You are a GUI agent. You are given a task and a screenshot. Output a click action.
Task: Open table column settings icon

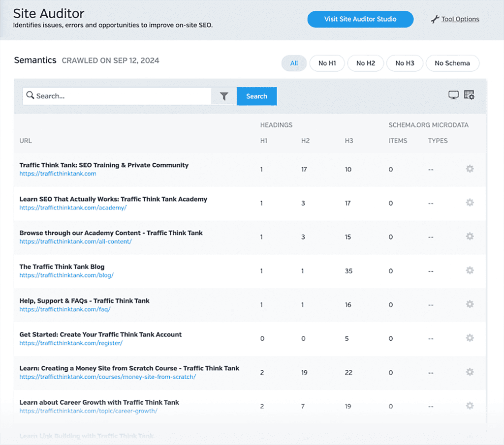(469, 95)
